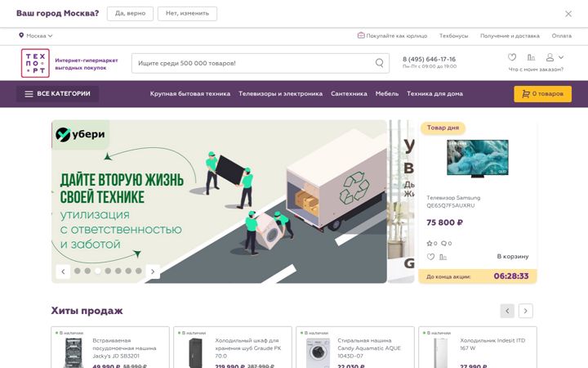Click the phone number 8 (495) 646-17-16
Screen dimensions: 588x368
coord(429,59)
